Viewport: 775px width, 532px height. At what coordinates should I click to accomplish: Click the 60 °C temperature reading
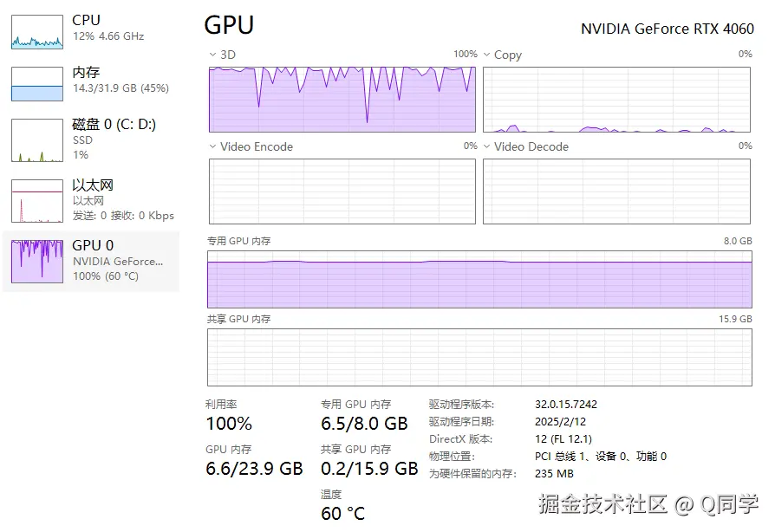coord(343,514)
